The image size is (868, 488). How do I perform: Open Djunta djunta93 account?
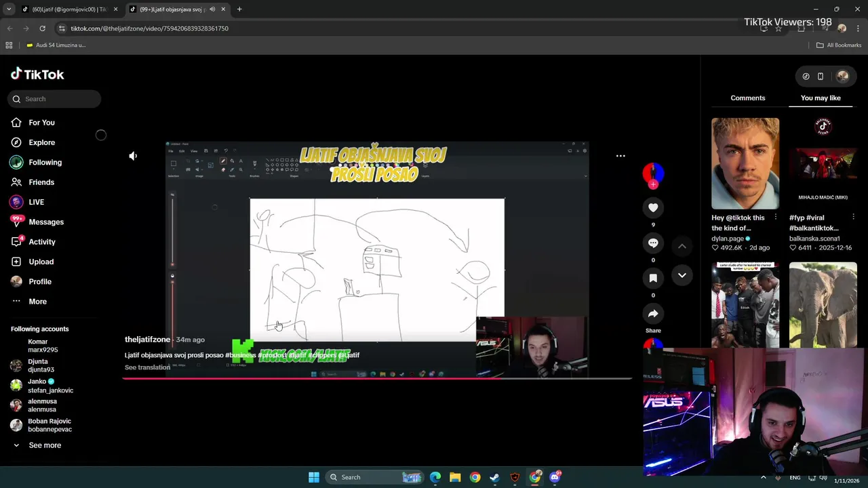tap(41, 365)
